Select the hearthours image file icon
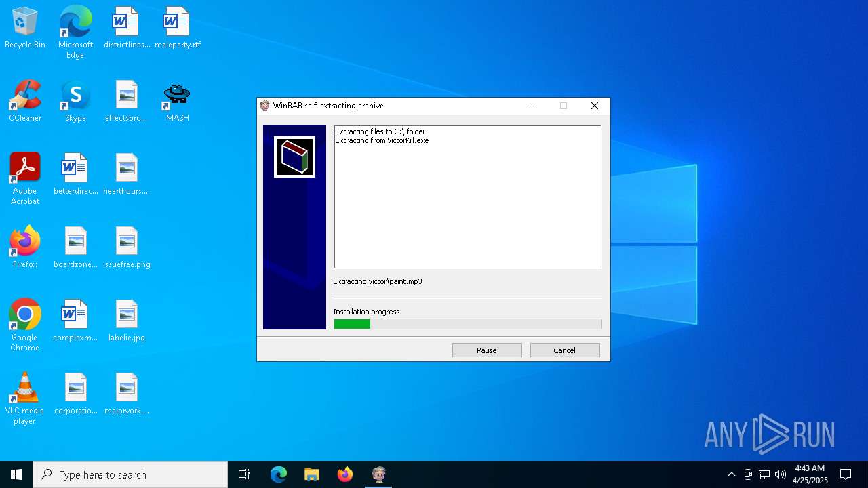 (x=126, y=175)
